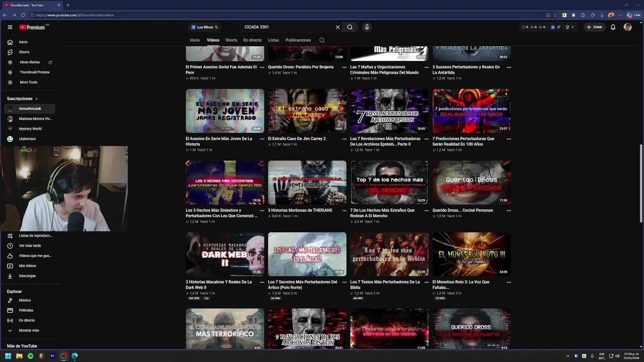Open Películas under Explorar
The width and height of the screenshot is (644, 362).
point(30,311)
